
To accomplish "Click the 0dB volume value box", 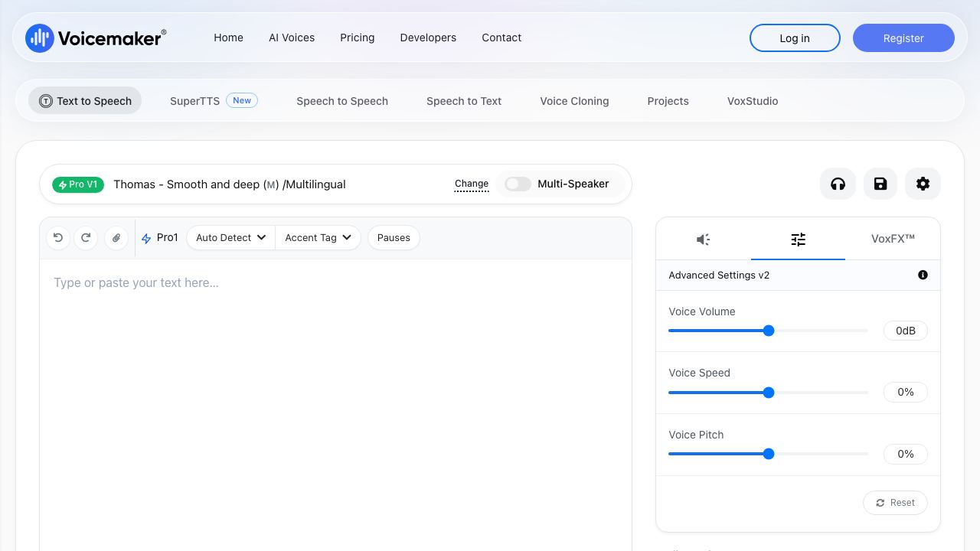I will pos(906,331).
